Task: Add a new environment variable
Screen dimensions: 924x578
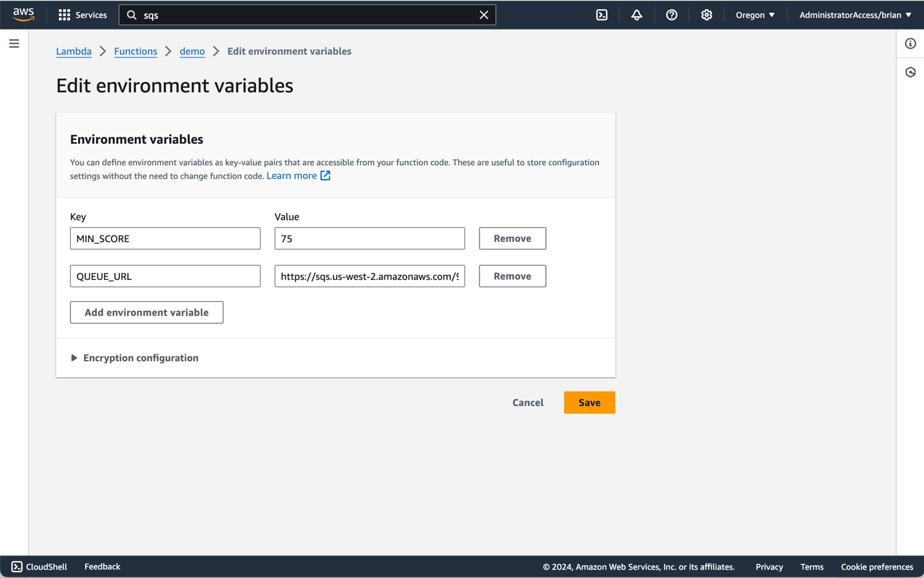Action: point(146,312)
